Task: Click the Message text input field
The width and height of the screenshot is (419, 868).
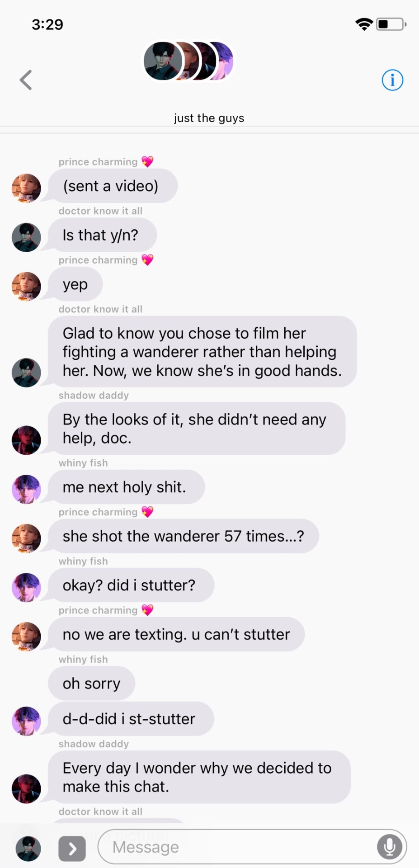Action: click(x=252, y=847)
